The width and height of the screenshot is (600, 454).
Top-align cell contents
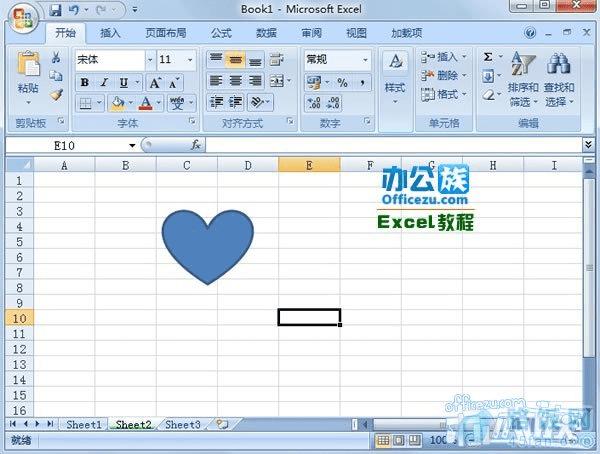(216, 59)
